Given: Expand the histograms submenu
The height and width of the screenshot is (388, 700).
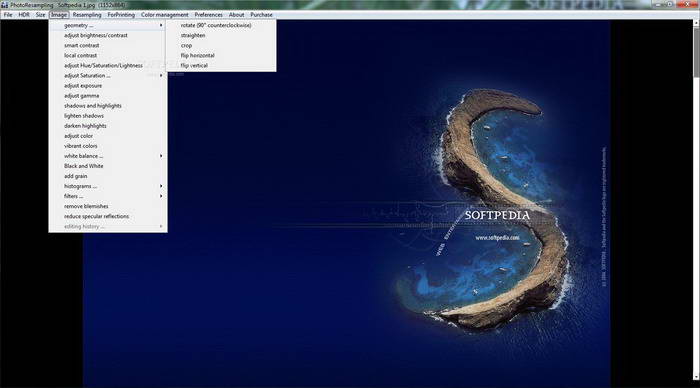Looking at the screenshot, I should point(108,186).
